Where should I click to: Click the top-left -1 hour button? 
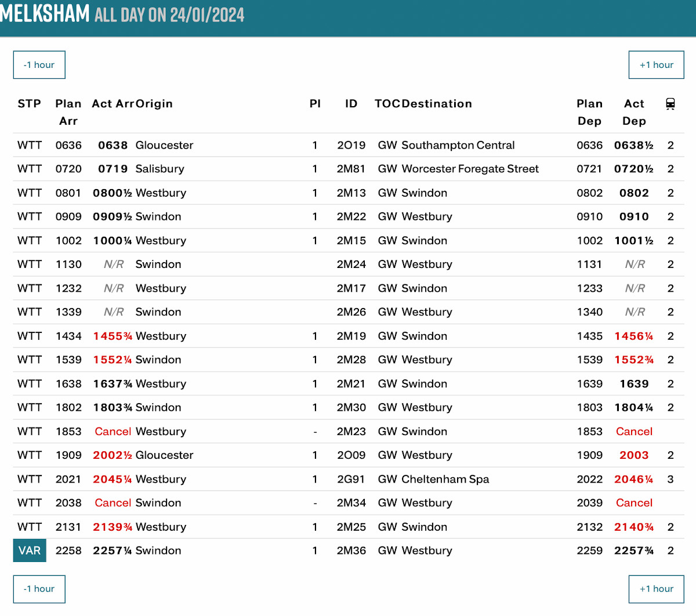(x=39, y=65)
